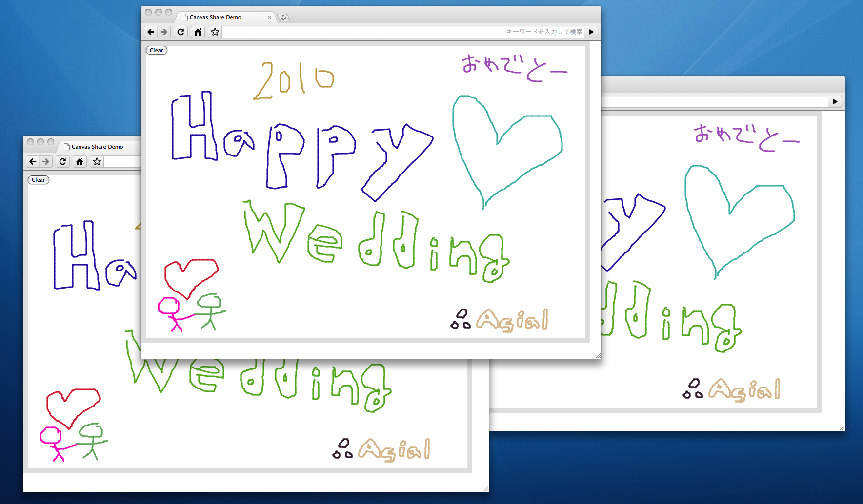The height and width of the screenshot is (504, 863).
Task: Go Home in the front browser window
Action: [198, 32]
